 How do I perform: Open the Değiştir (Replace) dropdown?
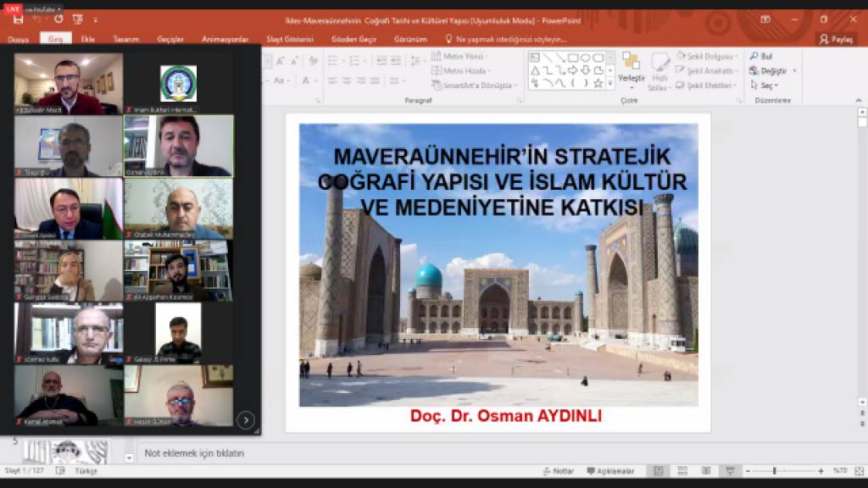point(772,71)
